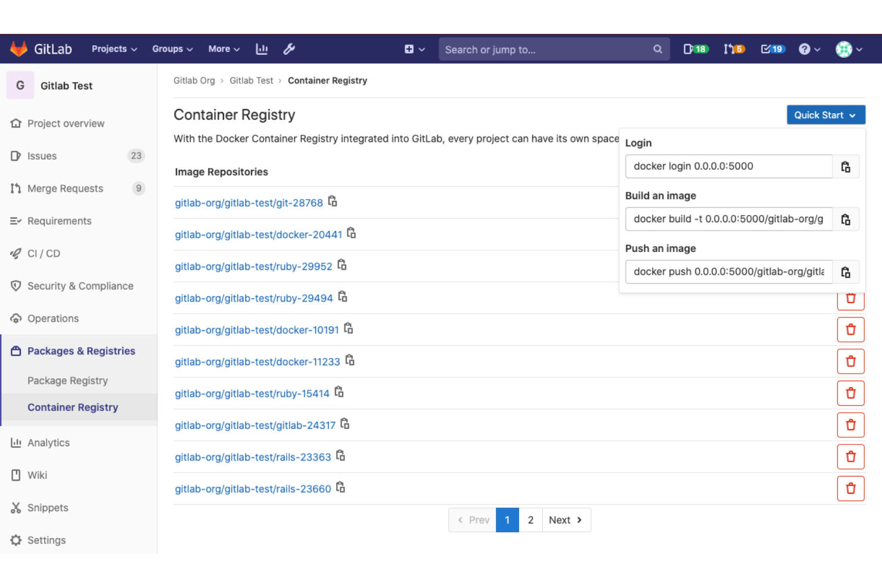Expand the Groups dropdown menu
Image resolution: width=882 pixels, height=588 pixels.
172,49
